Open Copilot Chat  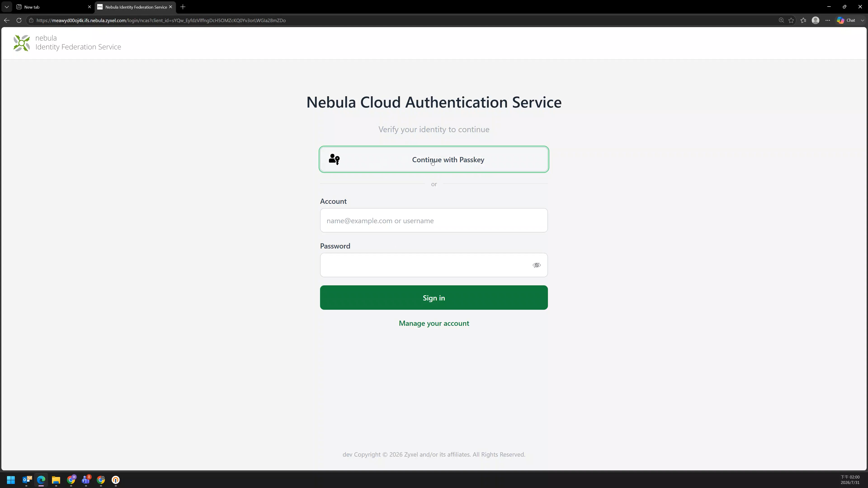click(846, 21)
